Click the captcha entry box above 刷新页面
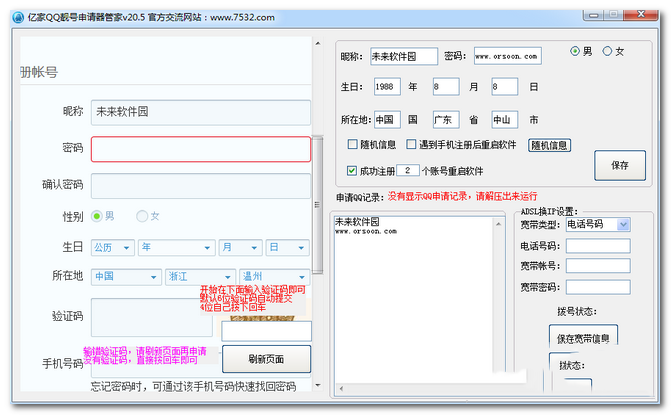 [x=266, y=331]
